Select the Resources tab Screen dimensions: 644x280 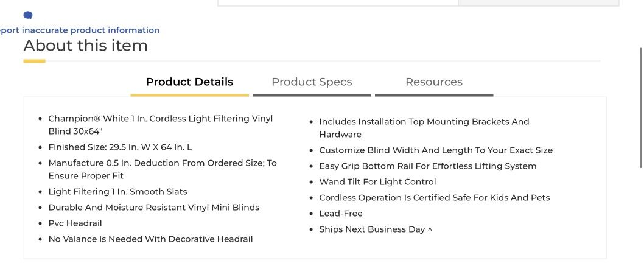click(x=434, y=82)
